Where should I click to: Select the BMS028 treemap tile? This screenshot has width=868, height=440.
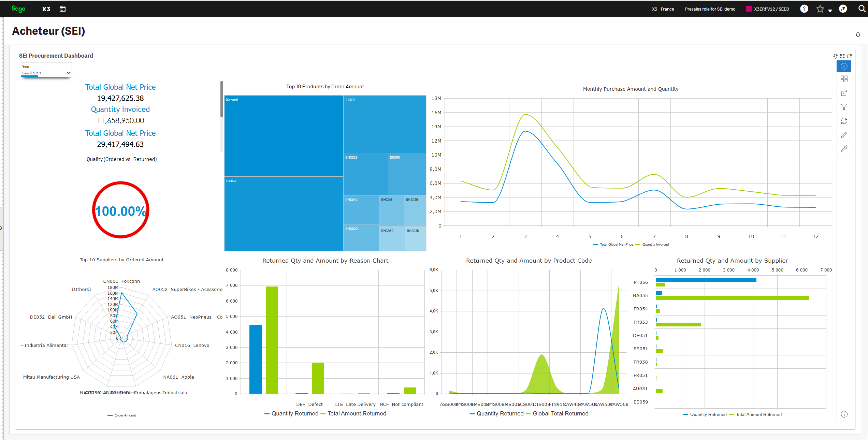365,174
